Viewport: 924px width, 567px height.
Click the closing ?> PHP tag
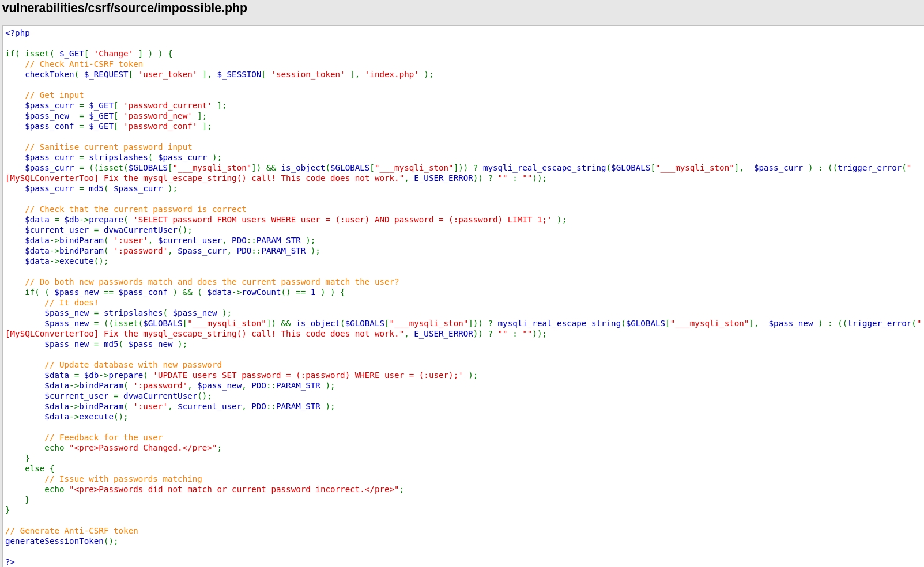pos(10,562)
